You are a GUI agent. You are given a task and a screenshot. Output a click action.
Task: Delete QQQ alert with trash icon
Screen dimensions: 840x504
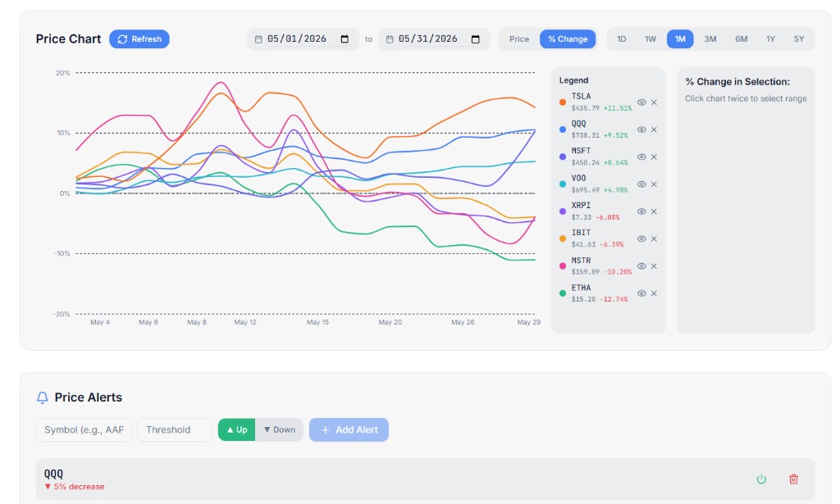coord(793,479)
